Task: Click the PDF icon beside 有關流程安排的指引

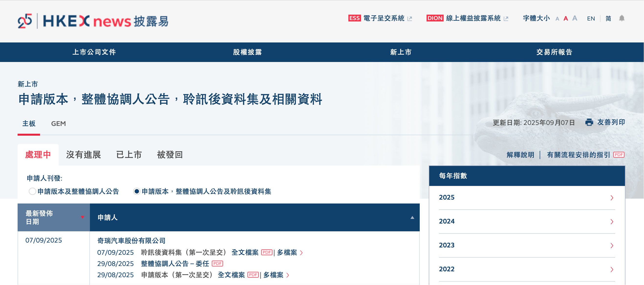Action: click(619, 155)
